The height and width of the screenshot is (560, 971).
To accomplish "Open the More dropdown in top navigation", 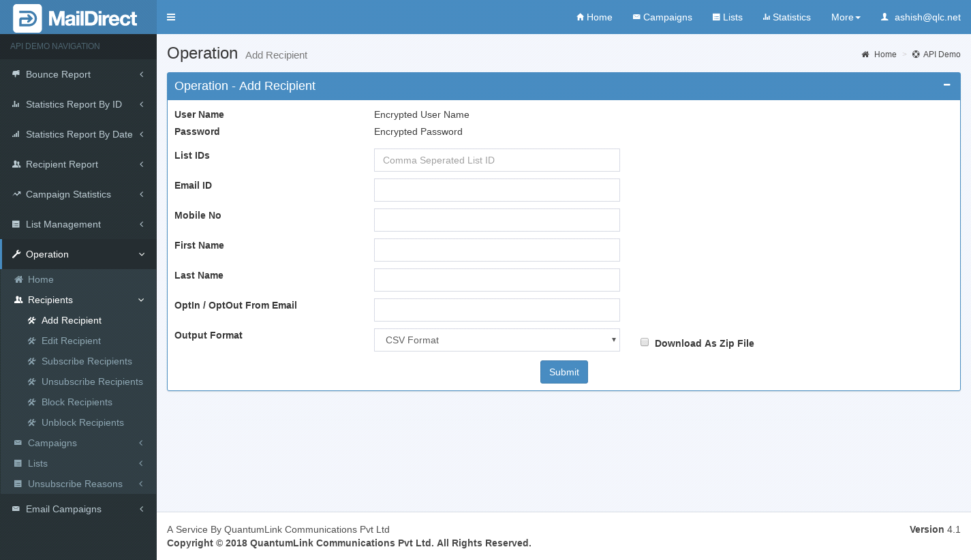I will point(846,17).
